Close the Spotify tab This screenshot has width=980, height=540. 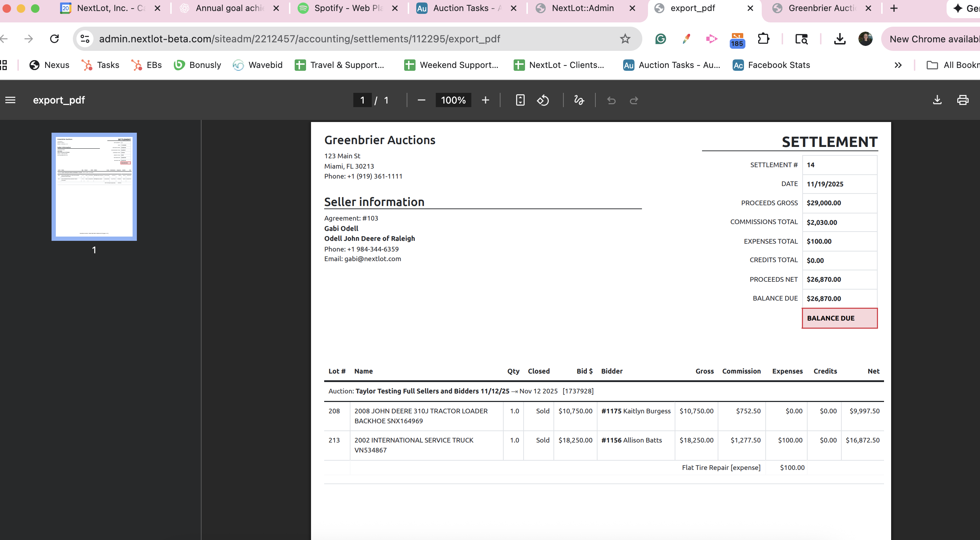pos(395,9)
